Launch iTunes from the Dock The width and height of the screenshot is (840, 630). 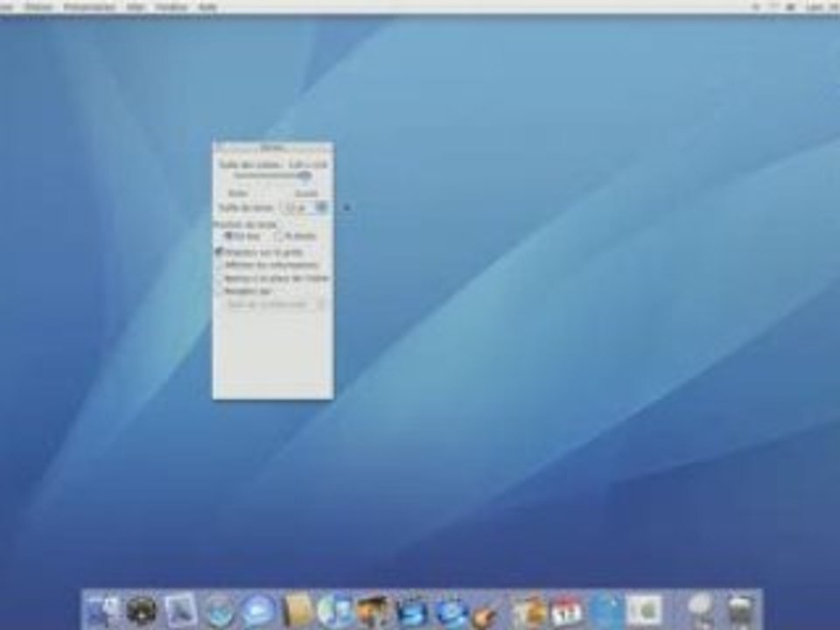pyautogui.click(x=334, y=610)
